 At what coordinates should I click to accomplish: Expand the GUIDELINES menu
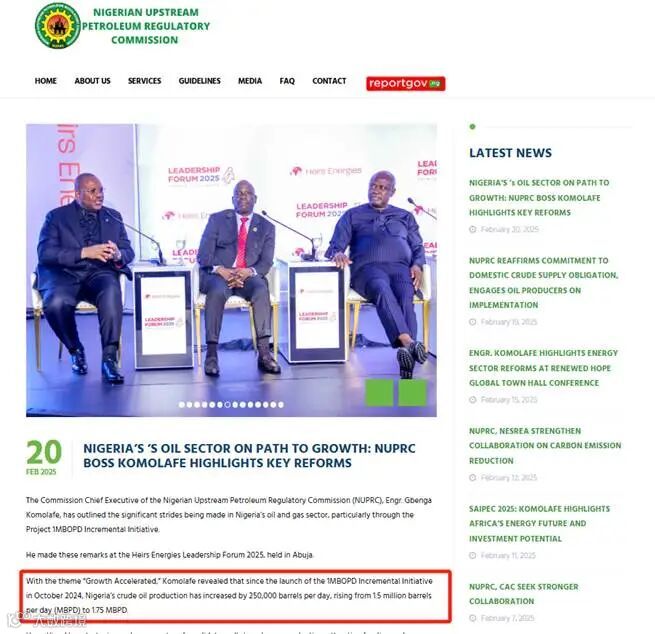(x=200, y=81)
